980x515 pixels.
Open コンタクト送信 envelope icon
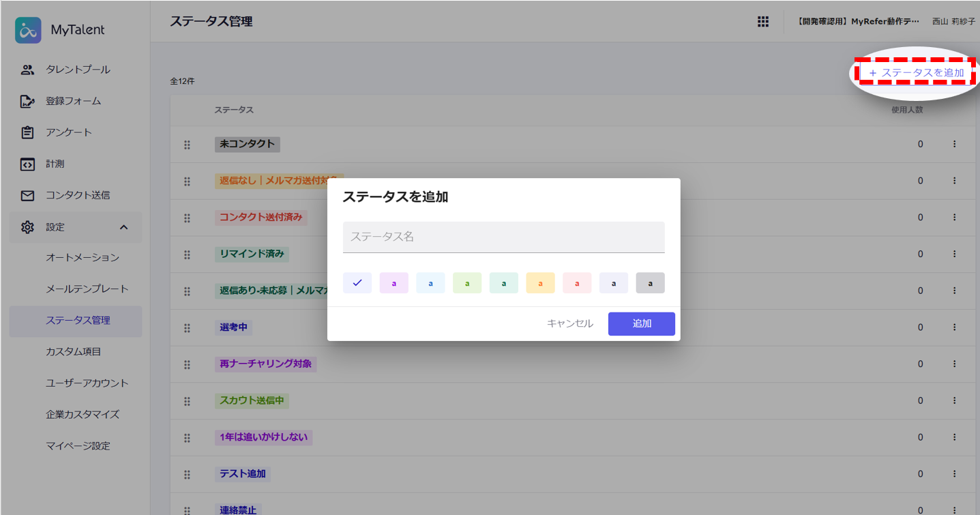[x=27, y=195]
